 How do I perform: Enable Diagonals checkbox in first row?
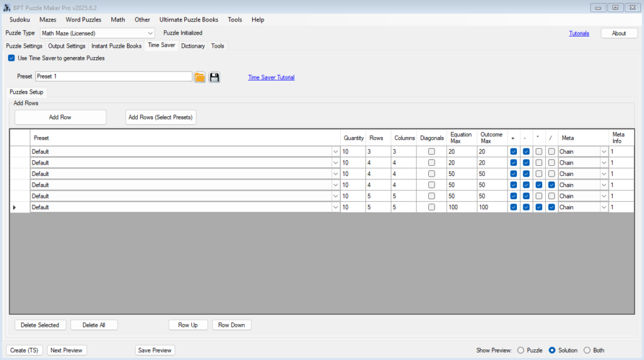click(x=431, y=151)
